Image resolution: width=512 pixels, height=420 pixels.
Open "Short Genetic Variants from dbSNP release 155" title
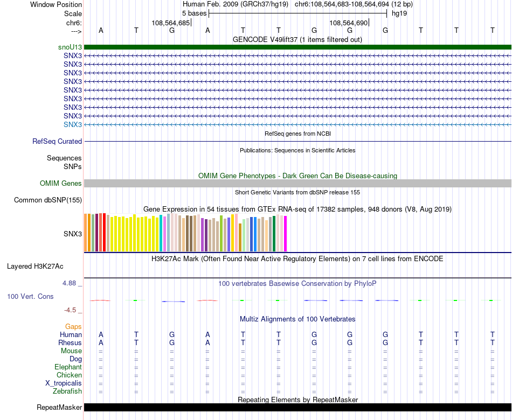point(297,192)
